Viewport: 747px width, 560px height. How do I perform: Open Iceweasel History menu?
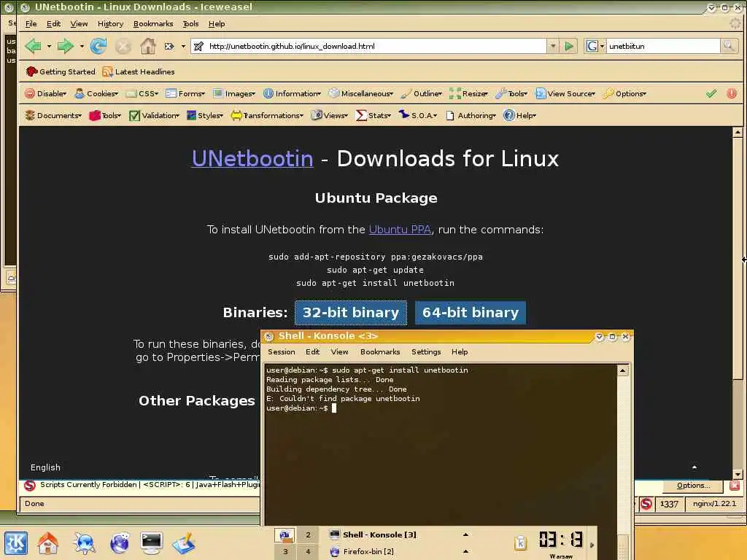pos(111,24)
